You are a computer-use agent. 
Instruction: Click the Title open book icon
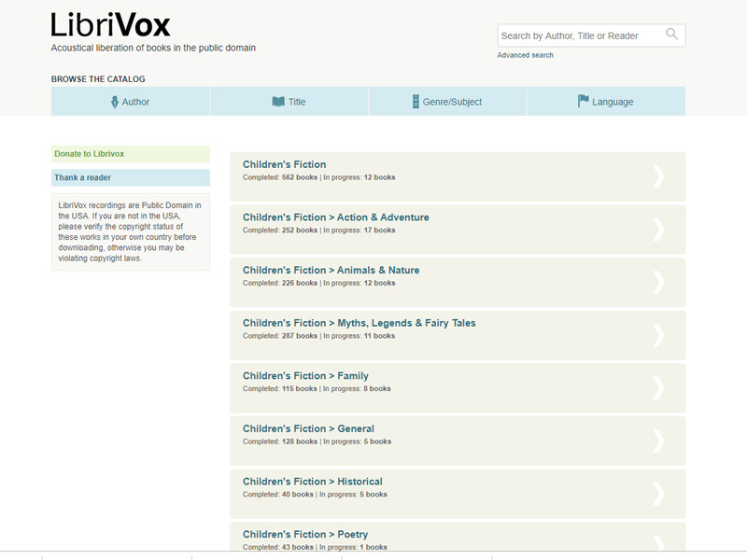[278, 102]
